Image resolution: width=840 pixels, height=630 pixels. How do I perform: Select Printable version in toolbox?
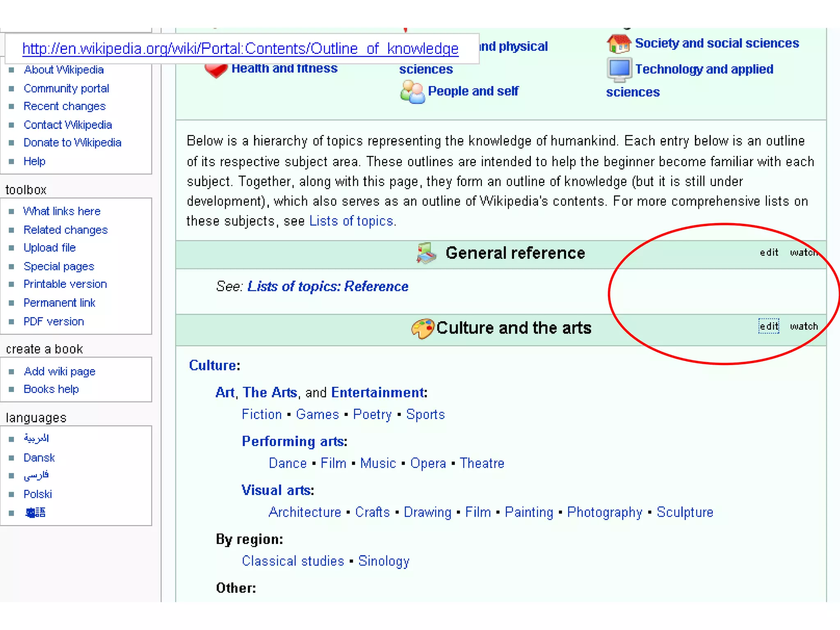point(65,284)
